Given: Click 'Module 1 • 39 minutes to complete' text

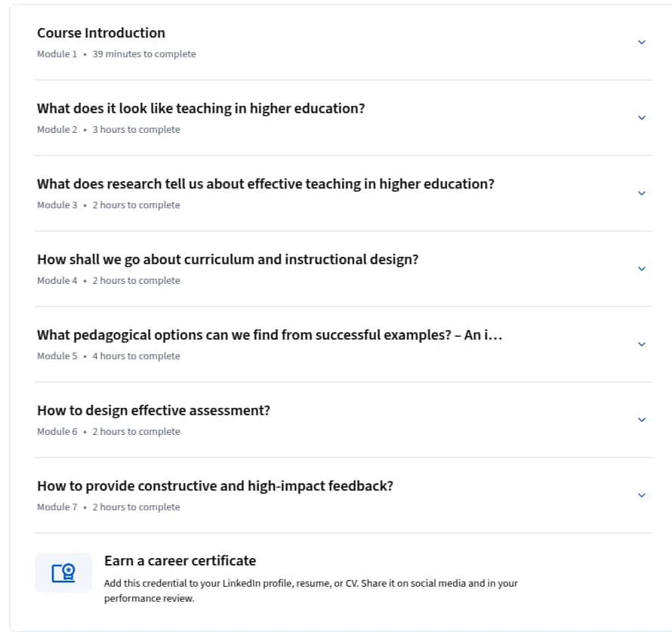Looking at the screenshot, I should [116, 54].
